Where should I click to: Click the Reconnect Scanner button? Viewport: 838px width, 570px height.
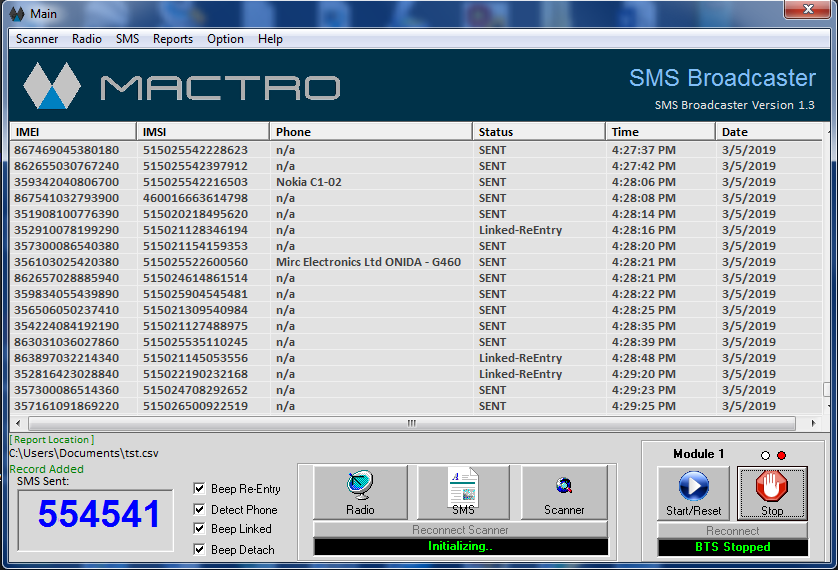pos(460,530)
